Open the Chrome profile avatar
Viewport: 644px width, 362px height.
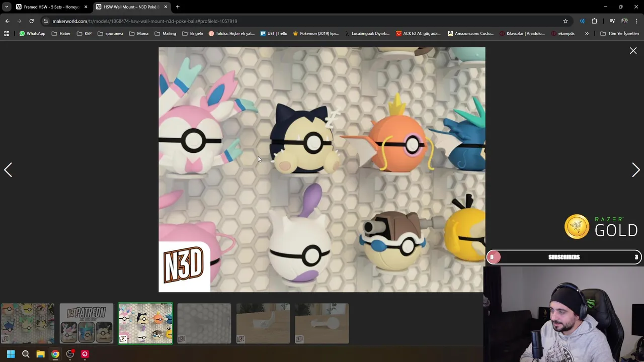624,21
